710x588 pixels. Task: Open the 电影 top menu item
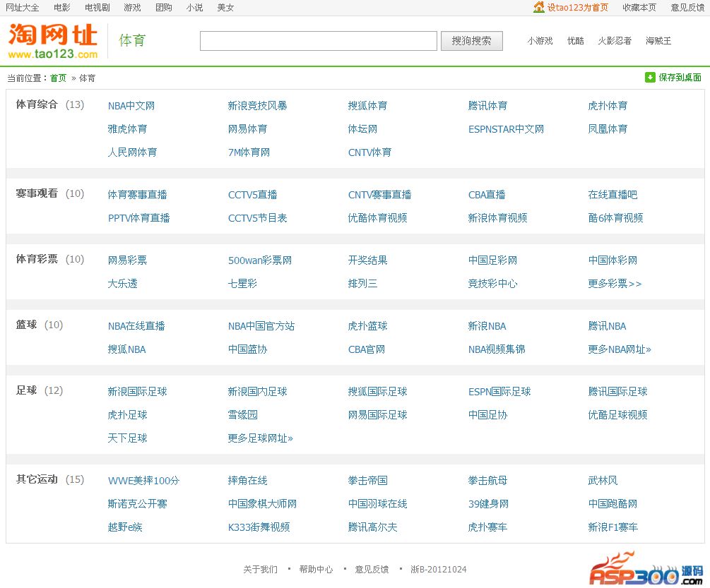pos(62,8)
